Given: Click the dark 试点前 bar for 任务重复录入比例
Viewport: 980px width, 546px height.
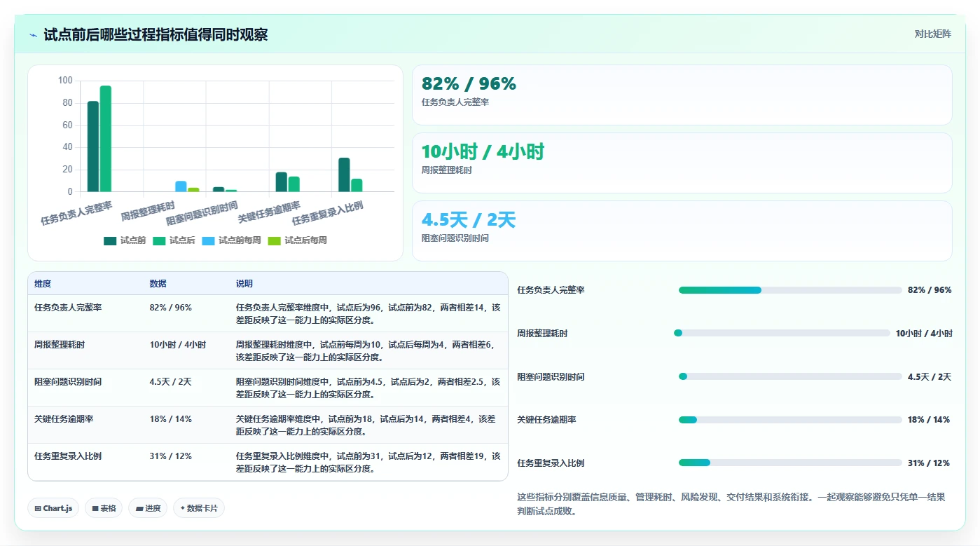Looking at the screenshot, I should (344, 175).
